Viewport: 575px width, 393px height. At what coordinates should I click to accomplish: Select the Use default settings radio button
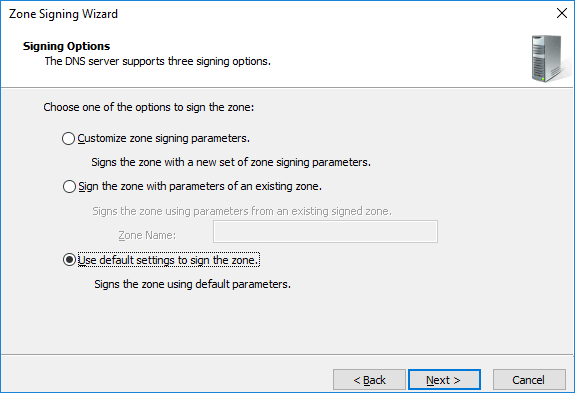(69, 260)
